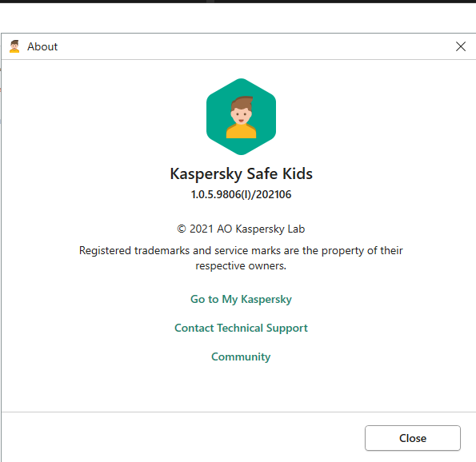Select the version number 1.0.5.9806(l)/202106

click(241, 194)
